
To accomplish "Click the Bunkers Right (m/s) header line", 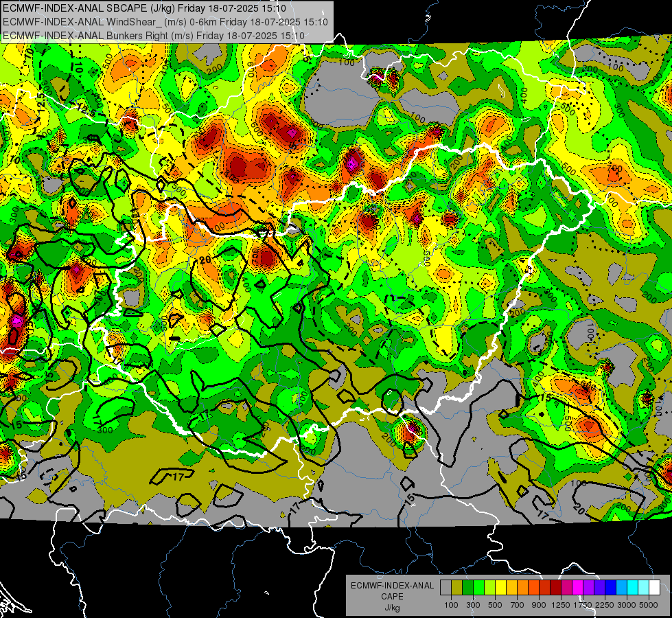I will click(x=154, y=36).
